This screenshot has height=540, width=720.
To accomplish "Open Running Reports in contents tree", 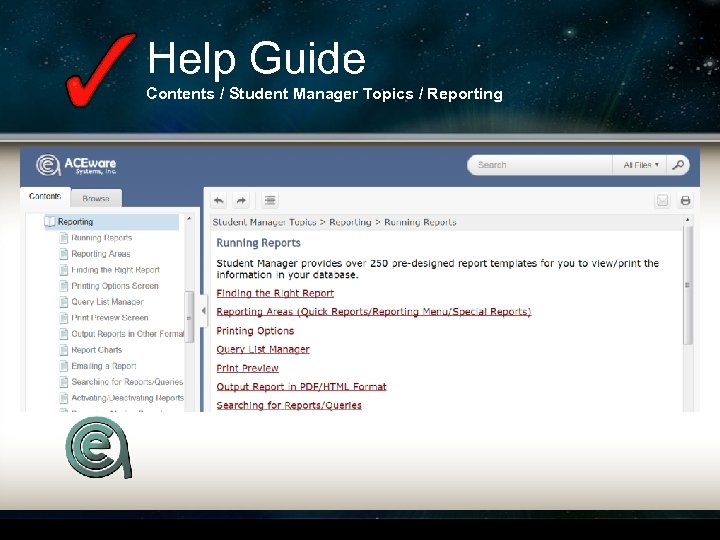I will [102, 238].
